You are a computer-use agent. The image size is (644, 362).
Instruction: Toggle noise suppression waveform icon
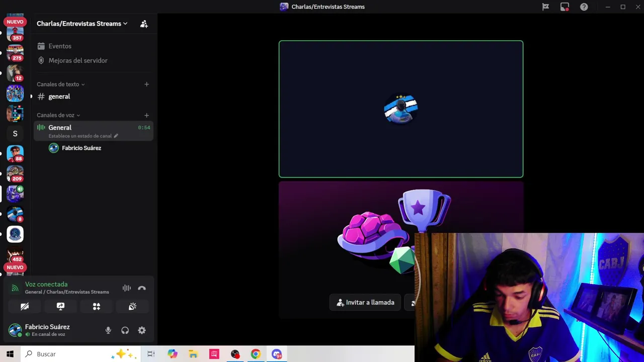pos(127,288)
